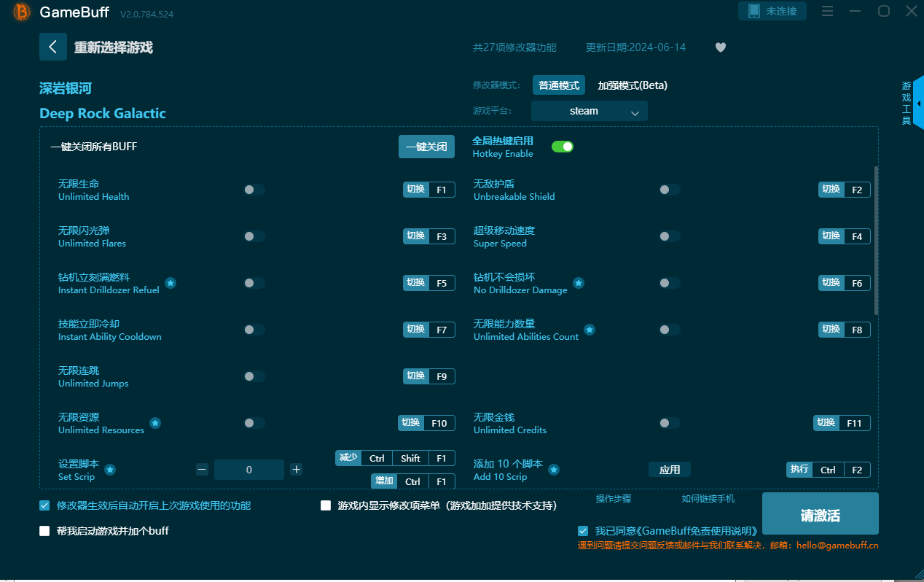This screenshot has width=924, height=582.
Task: Click 重新选择游戏 title
Action: [x=114, y=47]
